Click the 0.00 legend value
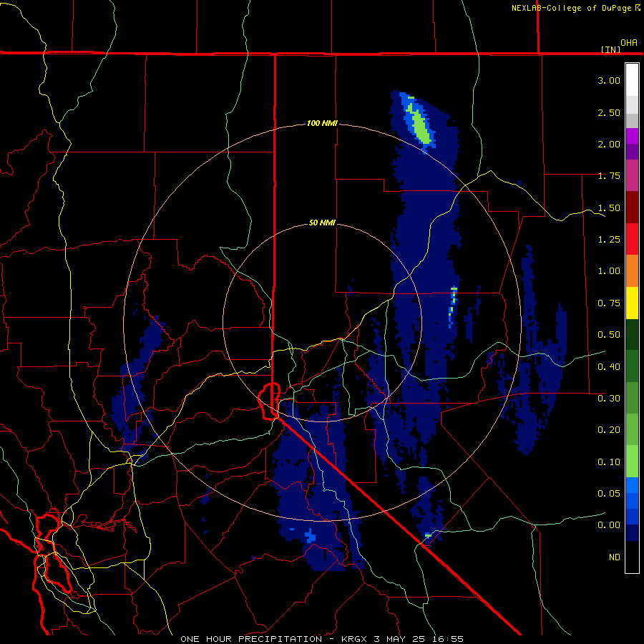The height and width of the screenshot is (644, 644). (x=609, y=525)
